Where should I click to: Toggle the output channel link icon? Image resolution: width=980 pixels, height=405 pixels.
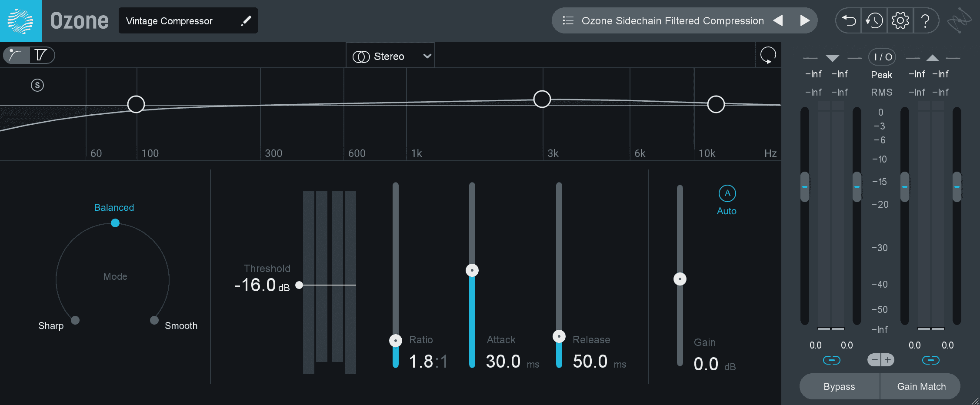point(931,360)
